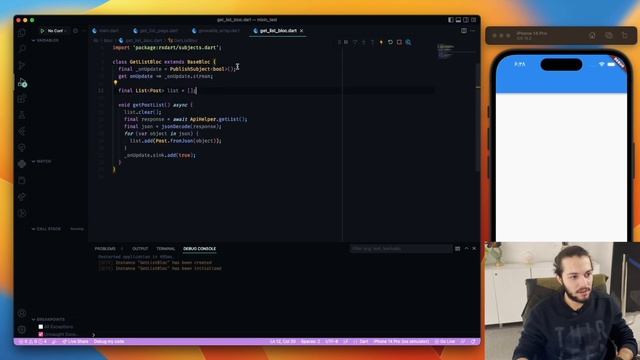Open customize layout icon in title bar
Viewport: 640px width, 360px height.
473,20
